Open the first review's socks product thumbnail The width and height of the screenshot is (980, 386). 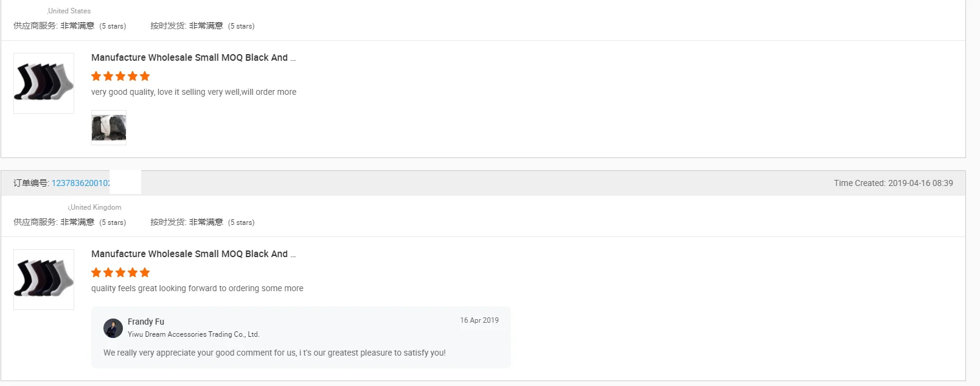click(44, 83)
